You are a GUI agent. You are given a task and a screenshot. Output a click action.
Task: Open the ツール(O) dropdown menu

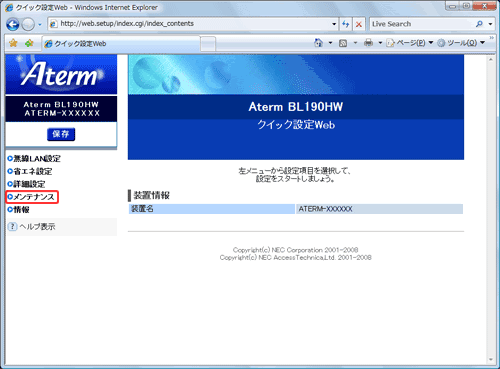[x=461, y=43]
